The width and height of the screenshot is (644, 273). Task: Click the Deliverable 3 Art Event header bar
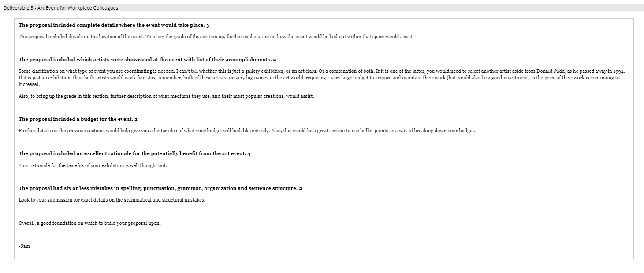[x=322, y=8]
